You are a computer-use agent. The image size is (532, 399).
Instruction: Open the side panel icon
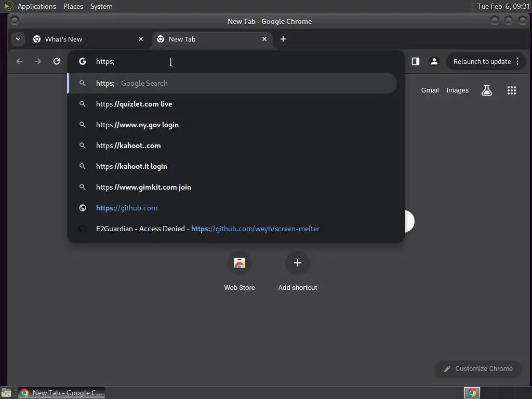pos(416,61)
